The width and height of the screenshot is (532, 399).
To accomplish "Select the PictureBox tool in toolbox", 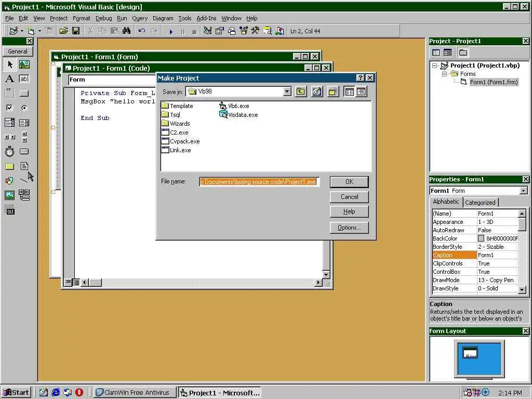I will click(x=24, y=64).
